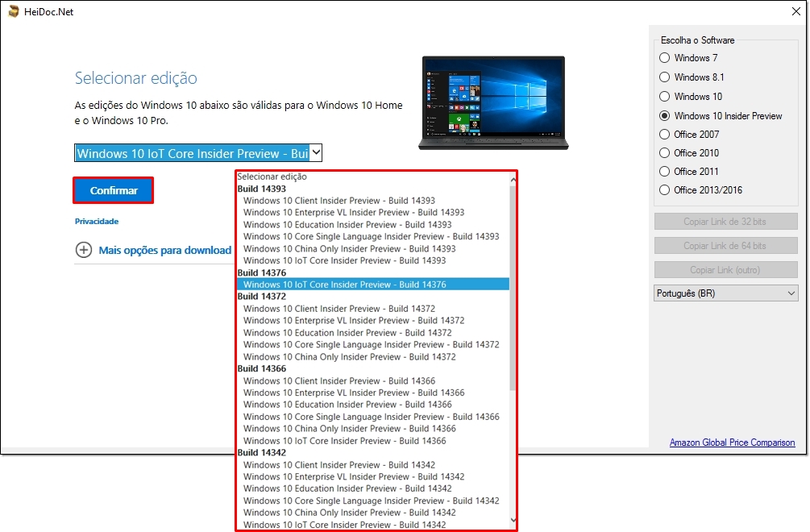Screen dimensions: 810x532
Task: Click Copiar Link de 64 bits button
Action: point(726,246)
